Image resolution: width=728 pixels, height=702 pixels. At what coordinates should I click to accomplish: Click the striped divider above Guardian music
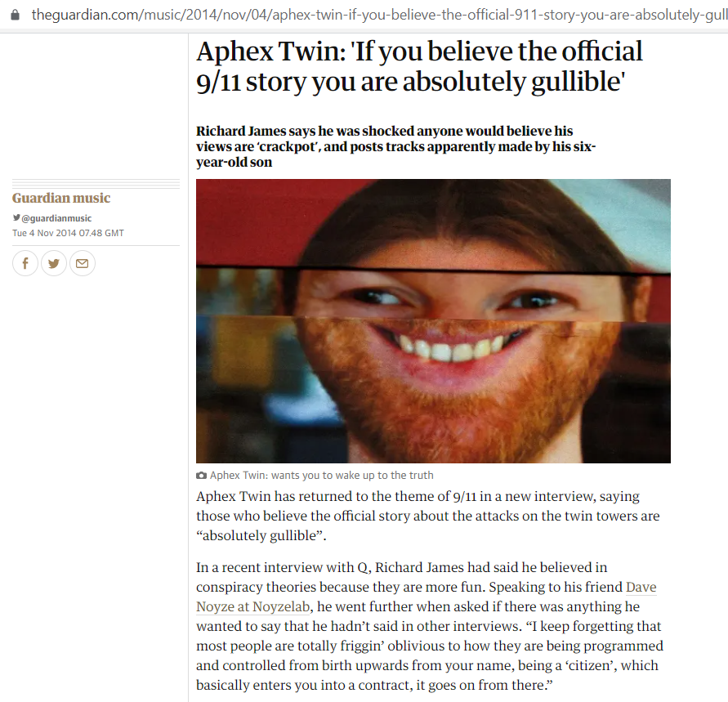[x=96, y=183]
